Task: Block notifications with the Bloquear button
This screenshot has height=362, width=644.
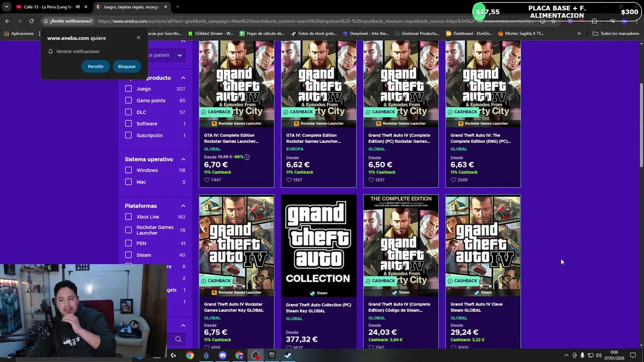Action: (x=127, y=66)
